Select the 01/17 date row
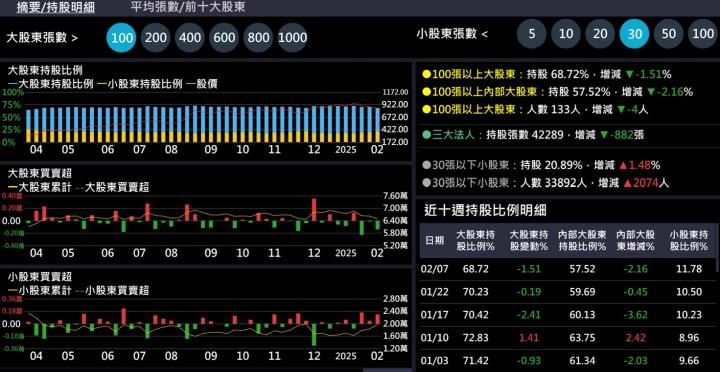This screenshot has width=720, height=372. (568, 315)
